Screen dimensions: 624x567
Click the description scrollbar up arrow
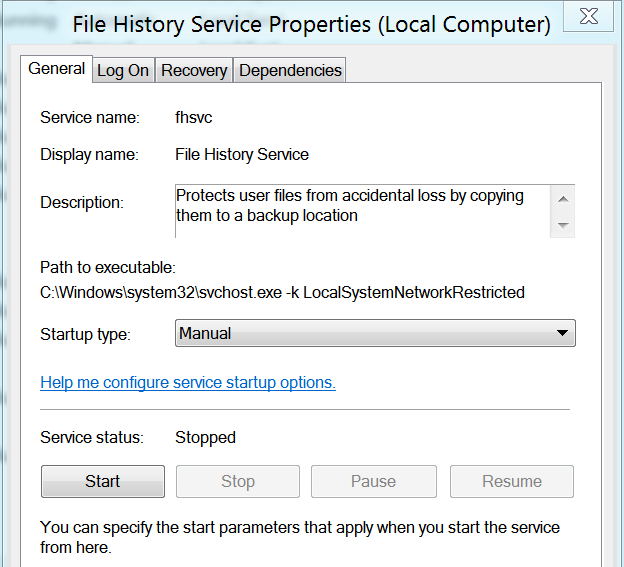click(563, 199)
